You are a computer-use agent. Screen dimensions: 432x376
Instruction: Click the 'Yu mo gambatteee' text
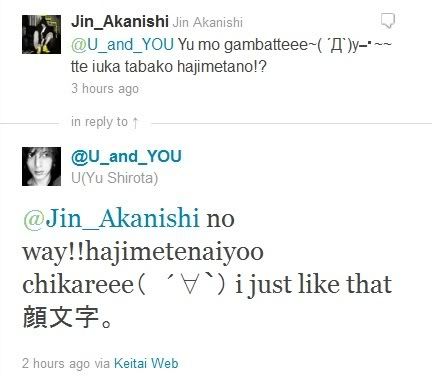(244, 45)
